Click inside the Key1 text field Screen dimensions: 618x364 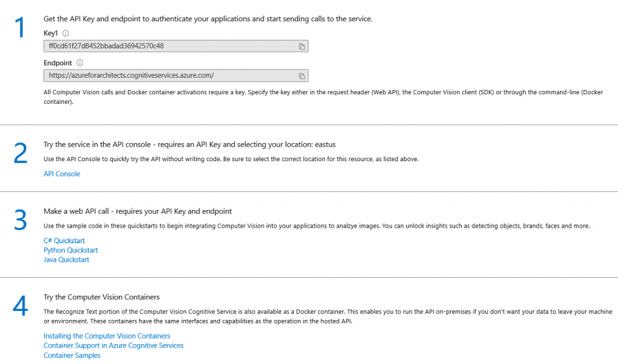point(169,46)
